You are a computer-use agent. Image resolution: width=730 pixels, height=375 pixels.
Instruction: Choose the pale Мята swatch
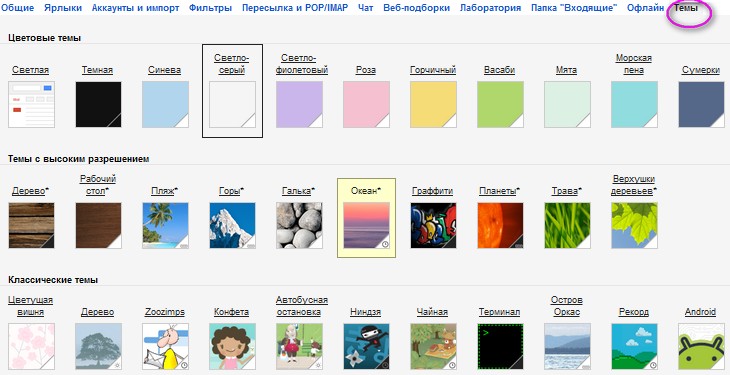coord(568,104)
